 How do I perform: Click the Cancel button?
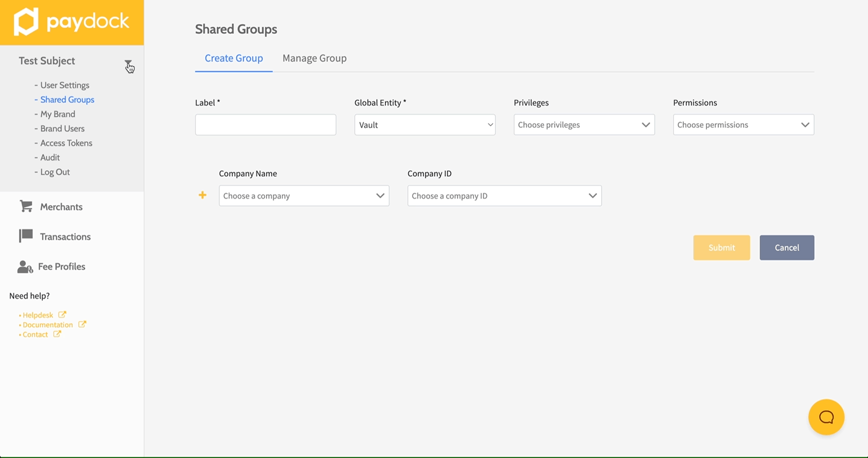[787, 247]
